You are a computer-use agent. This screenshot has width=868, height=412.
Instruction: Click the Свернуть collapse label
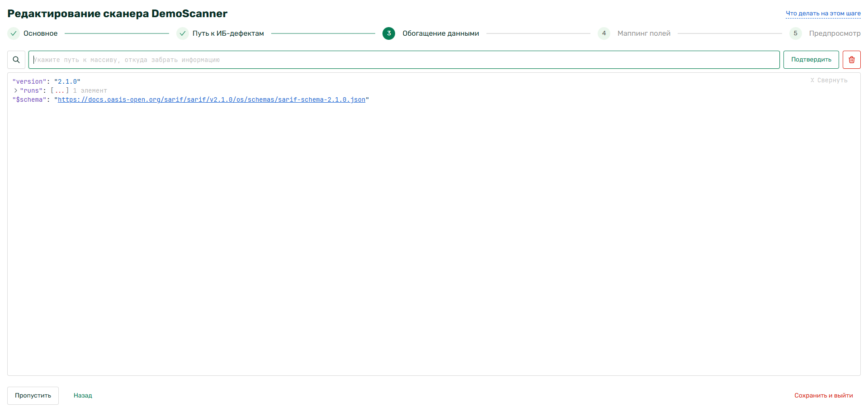[x=832, y=81]
